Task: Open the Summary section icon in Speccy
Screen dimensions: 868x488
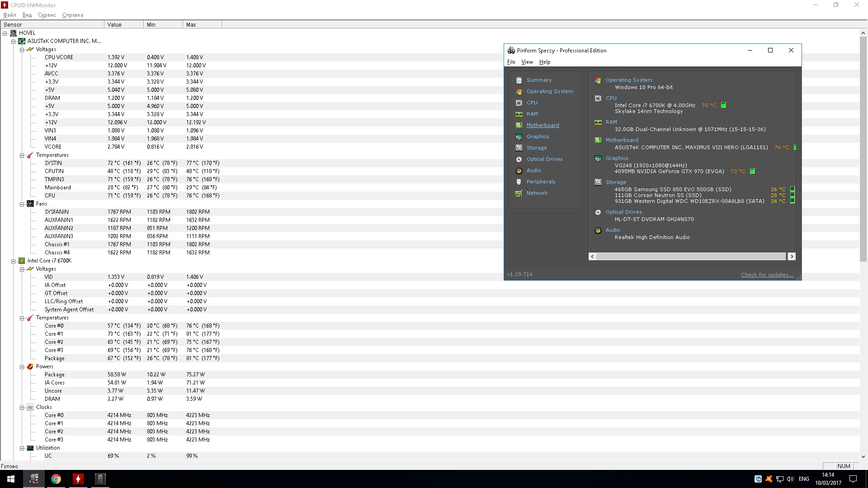Action: coord(519,80)
